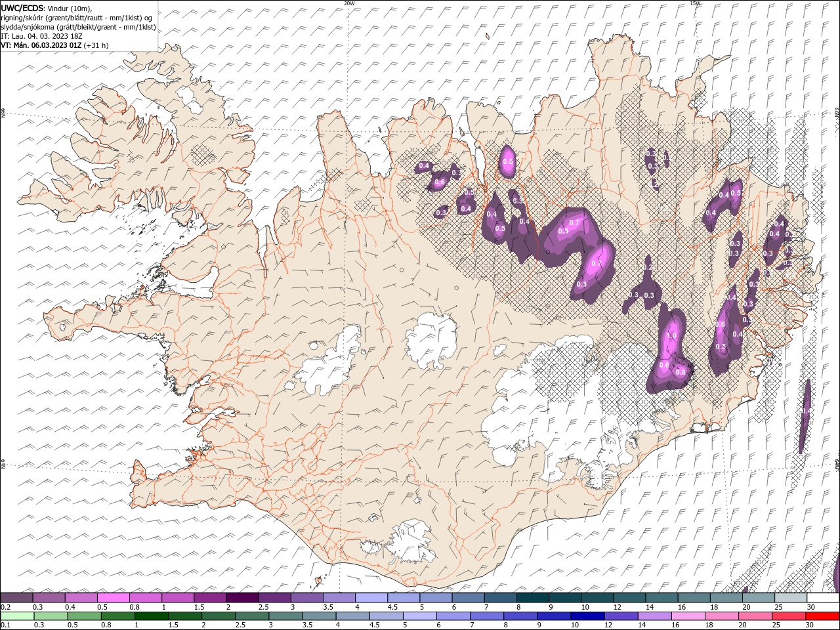Click the 'slydda/snjókoma' snow description line

(78, 27)
